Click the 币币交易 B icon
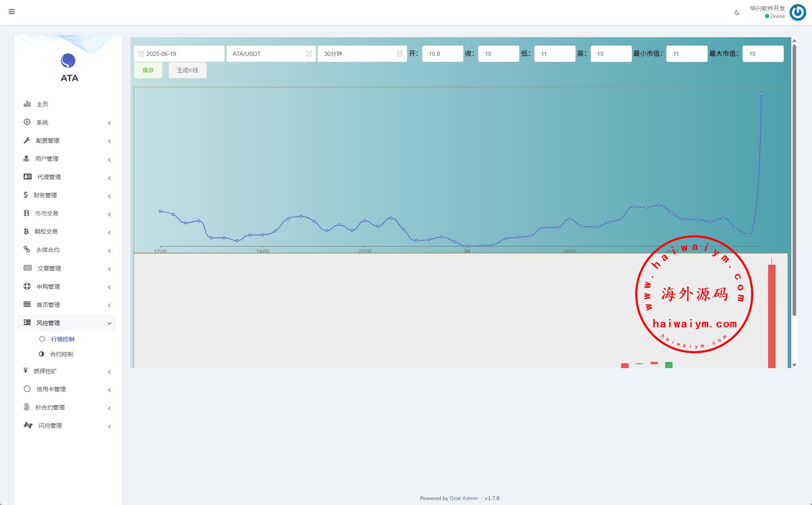The width and height of the screenshot is (812, 505). pos(26,213)
